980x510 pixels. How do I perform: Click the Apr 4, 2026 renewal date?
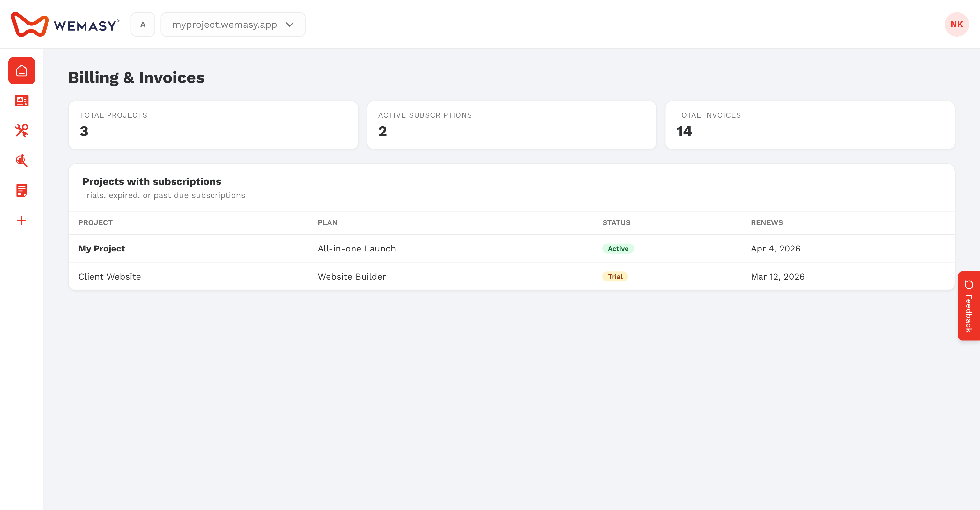pyautogui.click(x=776, y=249)
